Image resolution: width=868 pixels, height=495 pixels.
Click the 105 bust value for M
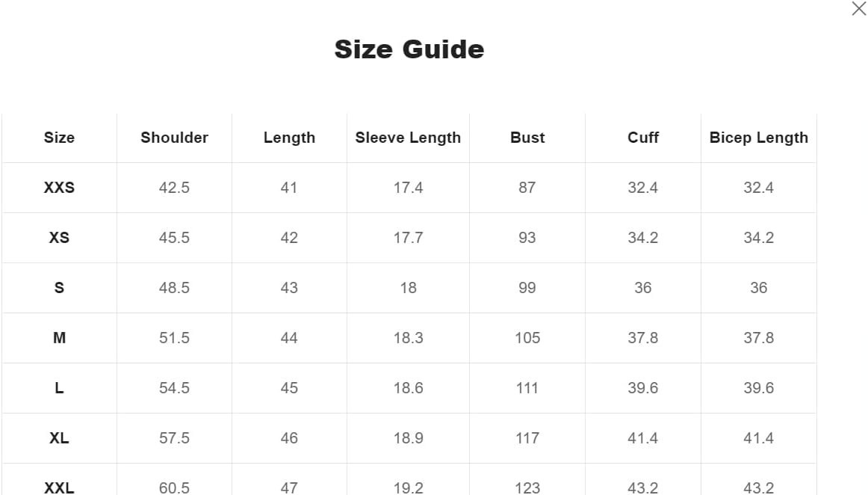(527, 338)
